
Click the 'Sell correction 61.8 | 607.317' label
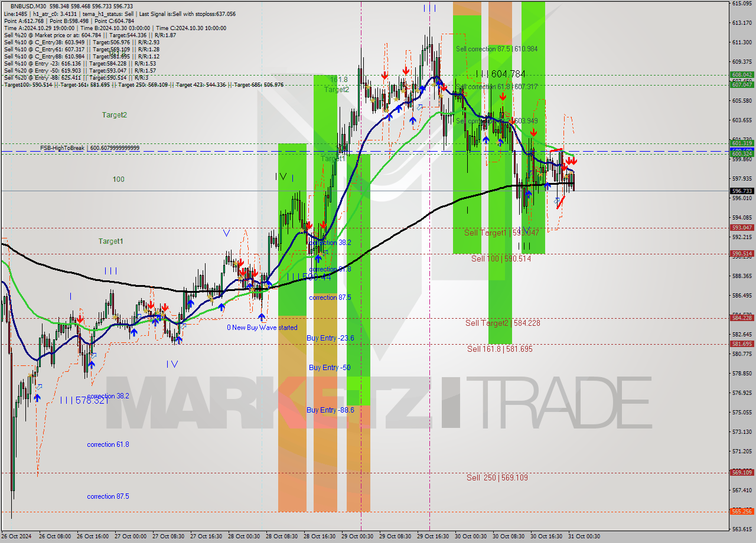[x=497, y=86]
